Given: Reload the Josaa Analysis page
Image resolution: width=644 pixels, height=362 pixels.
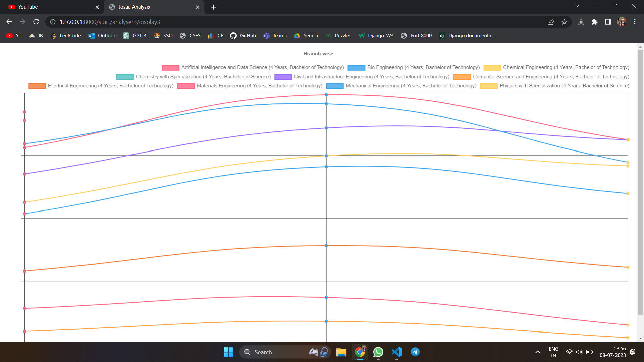Looking at the screenshot, I should [36, 22].
